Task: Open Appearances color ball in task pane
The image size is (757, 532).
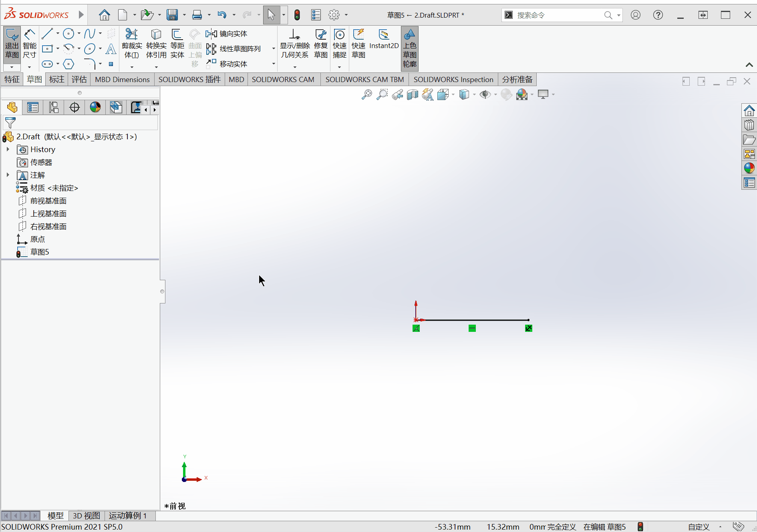Action: click(x=749, y=168)
